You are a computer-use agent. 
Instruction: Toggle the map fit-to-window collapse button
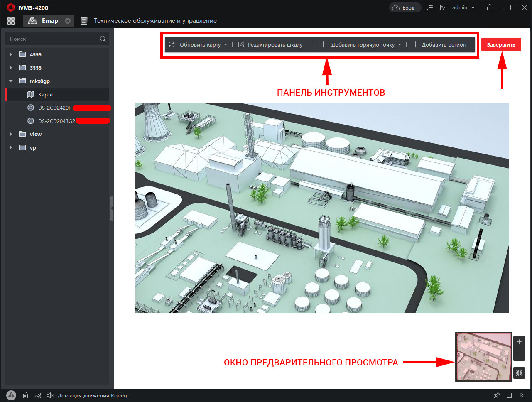click(519, 373)
